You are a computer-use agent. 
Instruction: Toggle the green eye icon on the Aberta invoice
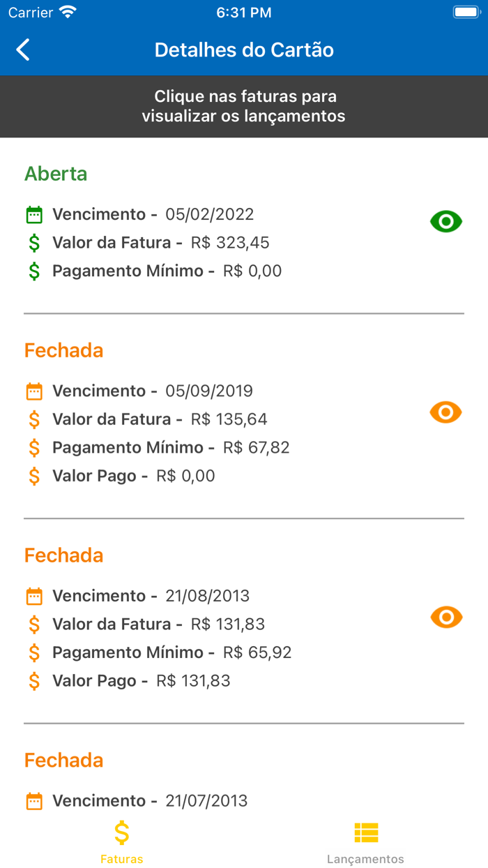click(445, 220)
